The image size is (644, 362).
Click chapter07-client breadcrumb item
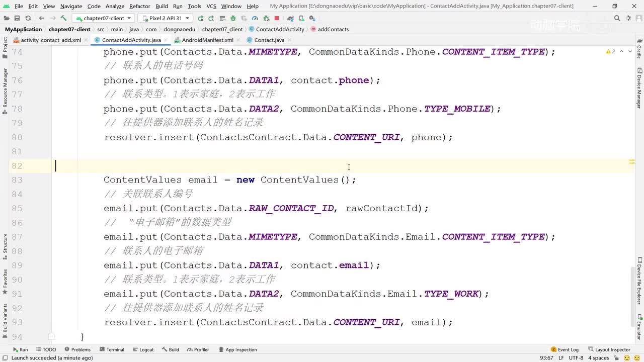(x=69, y=29)
